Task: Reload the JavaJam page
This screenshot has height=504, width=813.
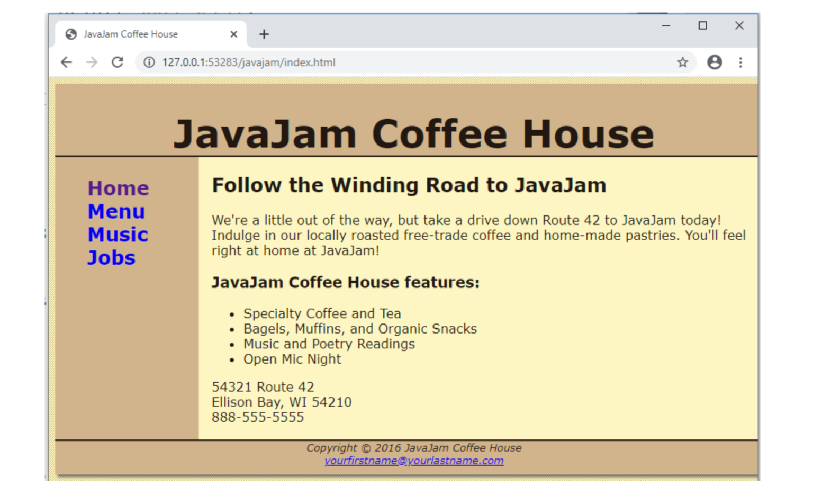Action: pos(118,62)
